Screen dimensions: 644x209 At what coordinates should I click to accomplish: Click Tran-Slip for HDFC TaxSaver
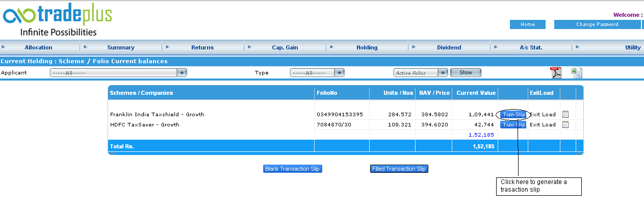pos(512,124)
